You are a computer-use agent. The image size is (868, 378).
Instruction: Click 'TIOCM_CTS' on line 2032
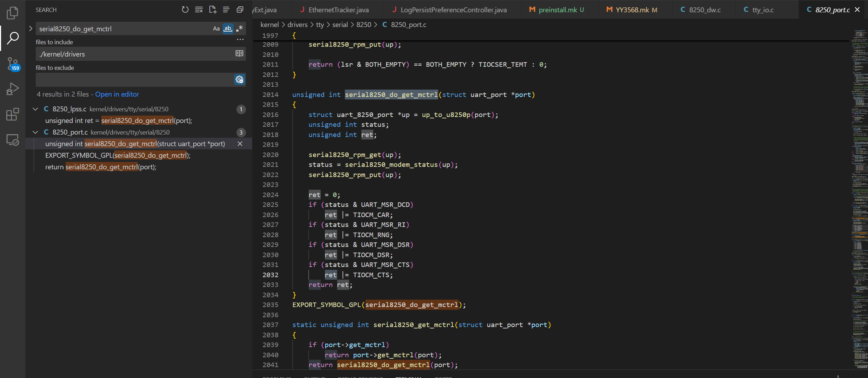[371, 275]
